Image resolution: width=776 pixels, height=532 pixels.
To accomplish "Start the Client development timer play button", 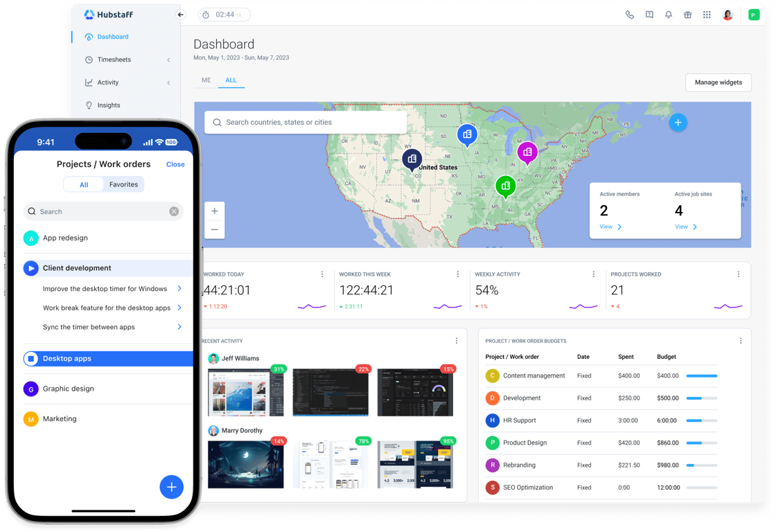I will (30, 268).
